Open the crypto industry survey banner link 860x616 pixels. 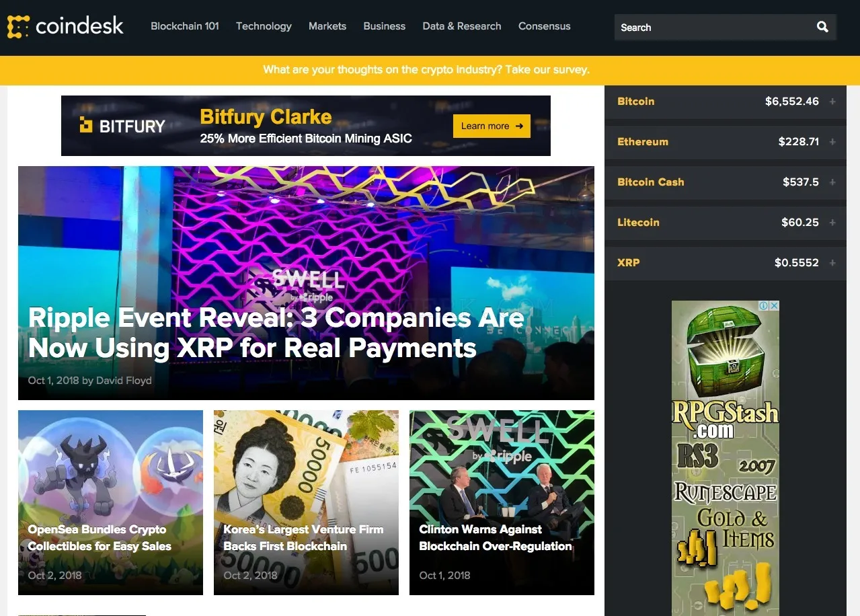click(x=426, y=70)
